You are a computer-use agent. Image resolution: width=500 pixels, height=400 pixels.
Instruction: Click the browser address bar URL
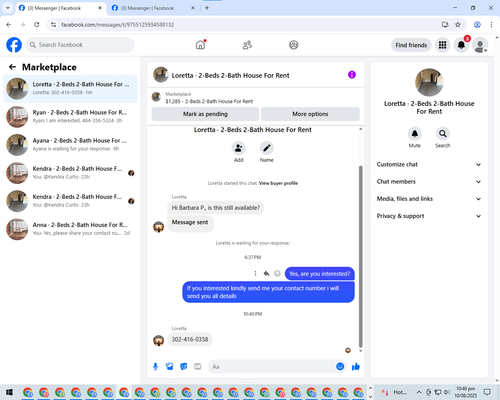point(117,25)
